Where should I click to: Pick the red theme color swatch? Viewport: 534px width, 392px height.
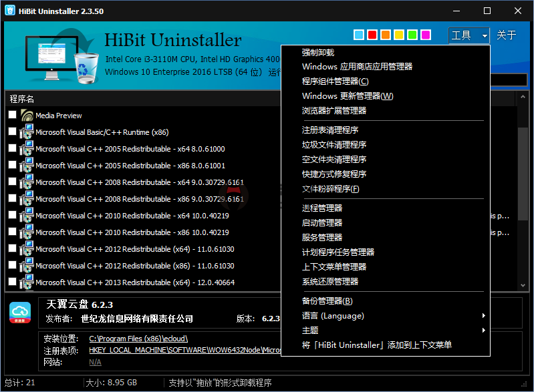(372, 35)
